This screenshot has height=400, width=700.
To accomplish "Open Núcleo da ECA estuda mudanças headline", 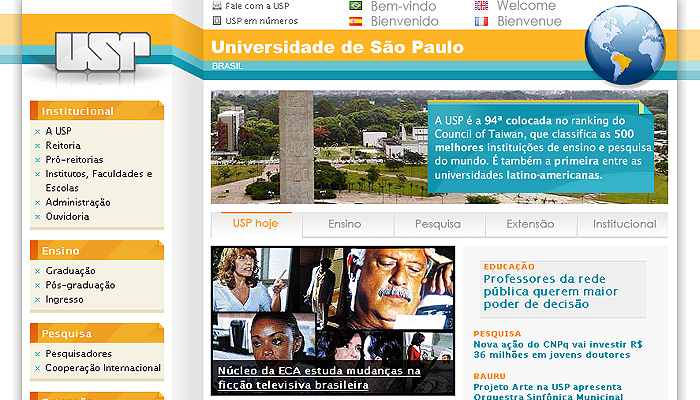I will [x=319, y=378].
